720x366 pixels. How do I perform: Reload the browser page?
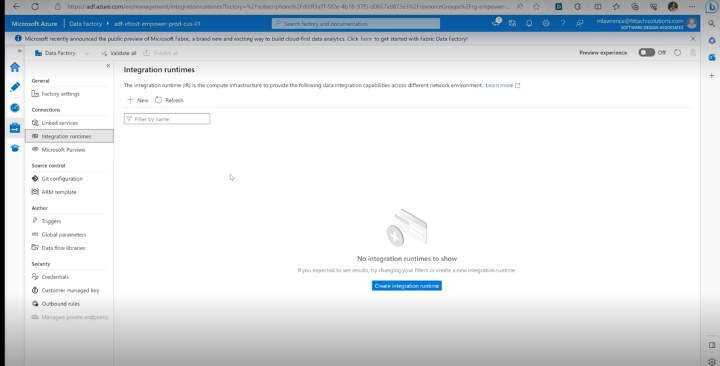coord(35,6)
